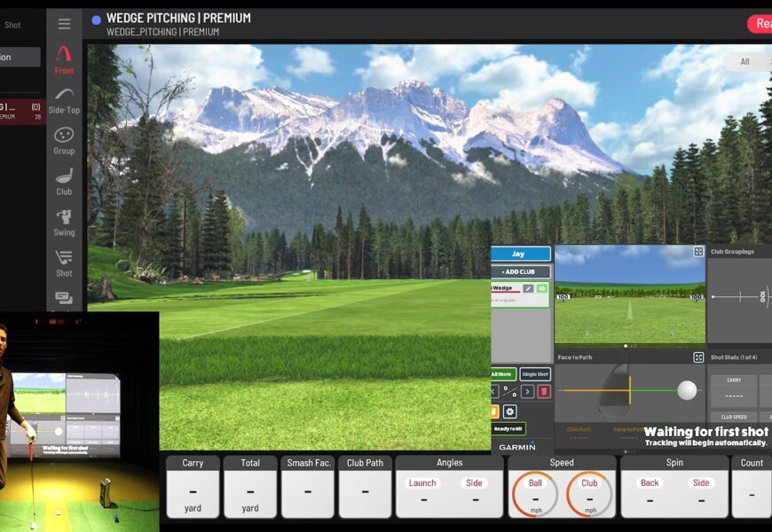This screenshot has width=772, height=532.
Task: Click the shot counter 0/0 indicator
Action: pyautogui.click(x=510, y=392)
